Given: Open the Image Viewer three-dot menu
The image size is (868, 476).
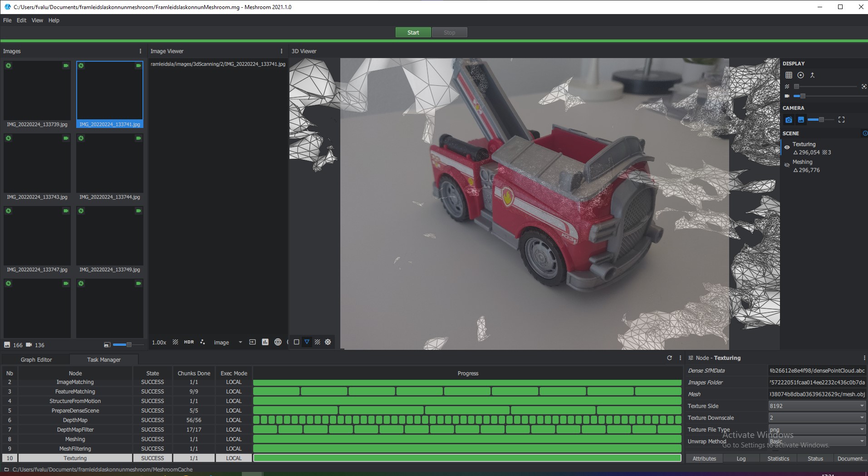Looking at the screenshot, I should pos(281,51).
